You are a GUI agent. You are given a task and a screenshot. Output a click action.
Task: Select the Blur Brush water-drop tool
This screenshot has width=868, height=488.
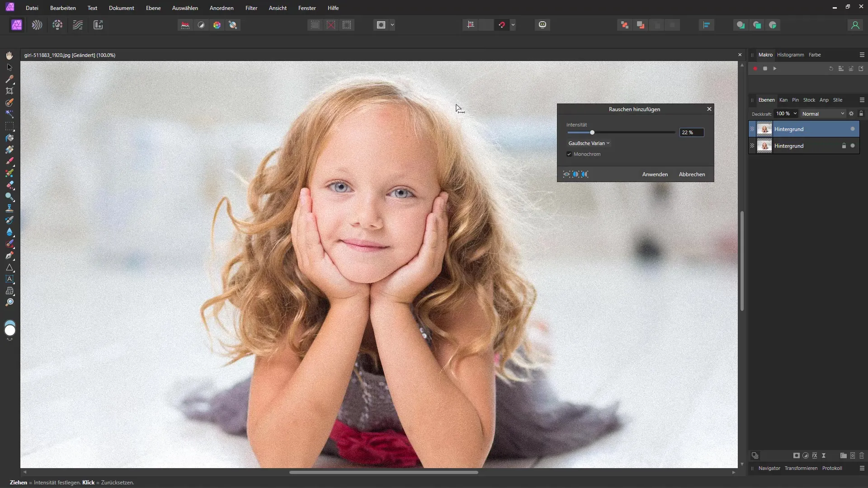coord(9,232)
